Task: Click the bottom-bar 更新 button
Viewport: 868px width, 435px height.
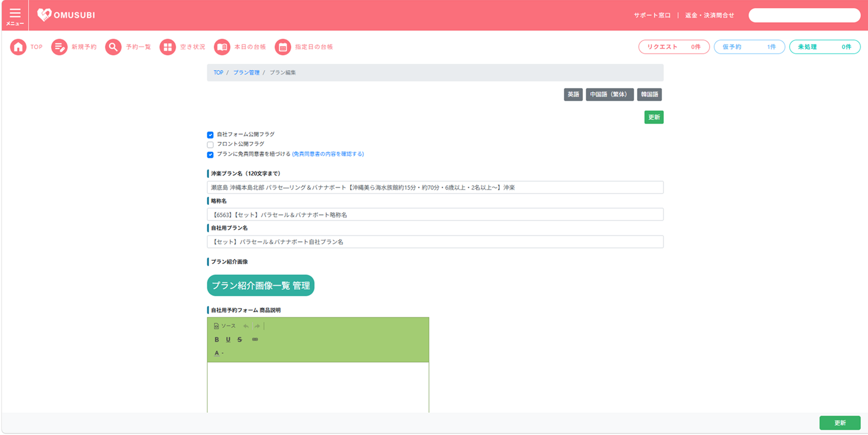Action: click(840, 423)
